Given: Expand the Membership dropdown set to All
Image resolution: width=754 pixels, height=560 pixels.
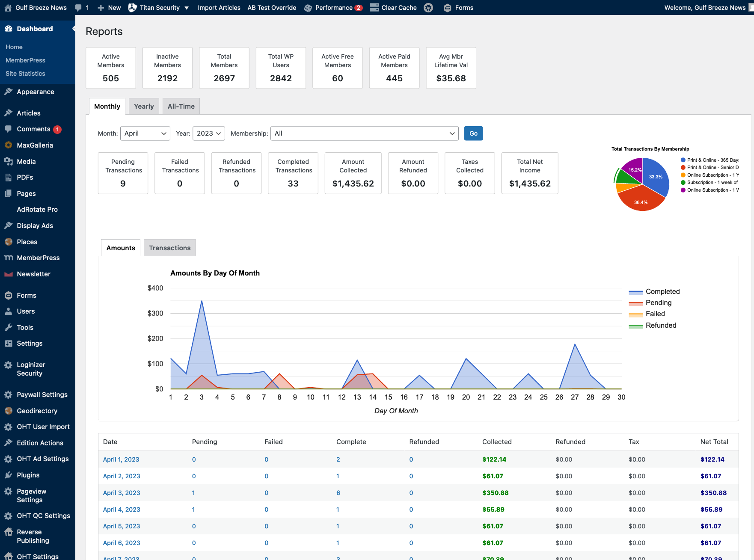Looking at the screenshot, I should tap(364, 133).
